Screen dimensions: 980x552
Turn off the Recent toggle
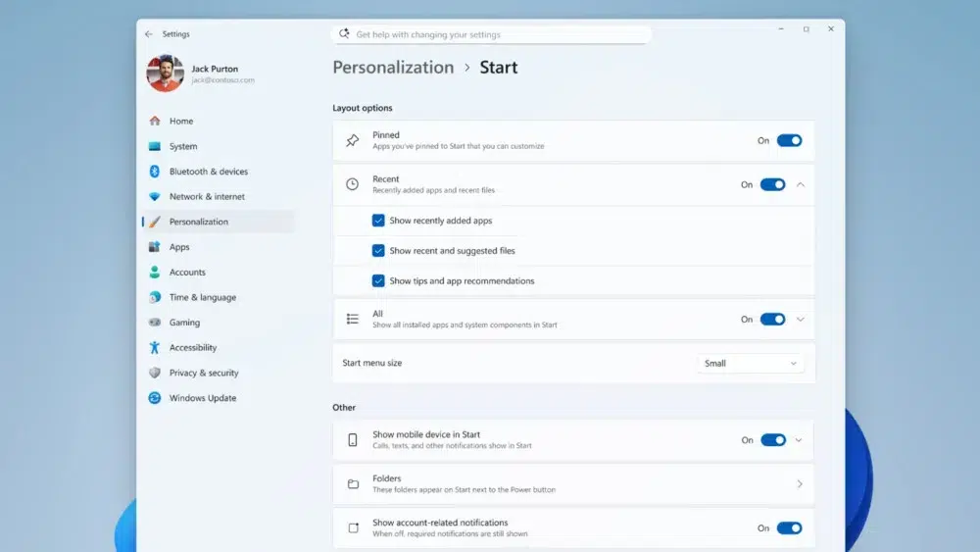point(772,184)
